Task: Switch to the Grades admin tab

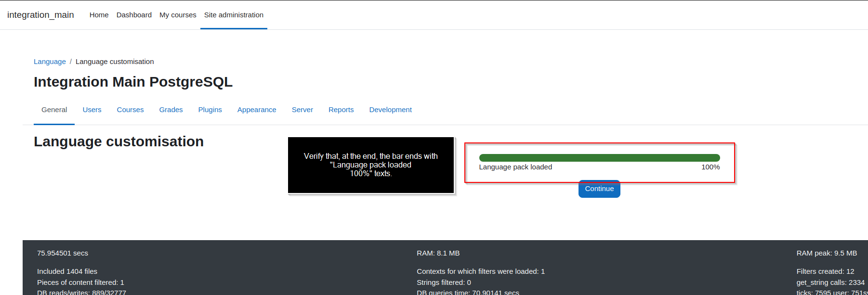Action: (171, 110)
